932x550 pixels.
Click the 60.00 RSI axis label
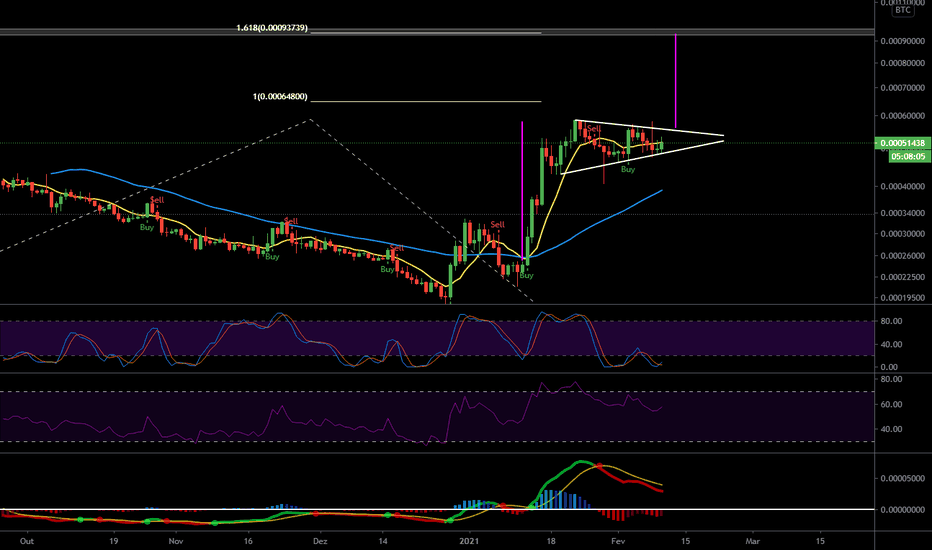point(891,404)
